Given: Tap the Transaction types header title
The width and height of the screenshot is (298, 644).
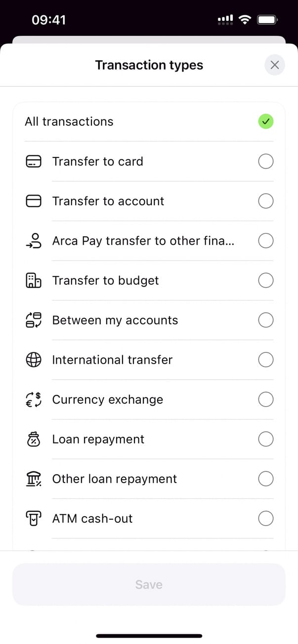Looking at the screenshot, I should (x=149, y=65).
